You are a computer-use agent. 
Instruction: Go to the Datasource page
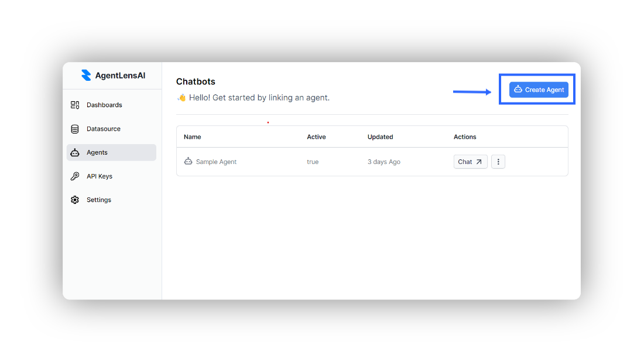tap(104, 129)
